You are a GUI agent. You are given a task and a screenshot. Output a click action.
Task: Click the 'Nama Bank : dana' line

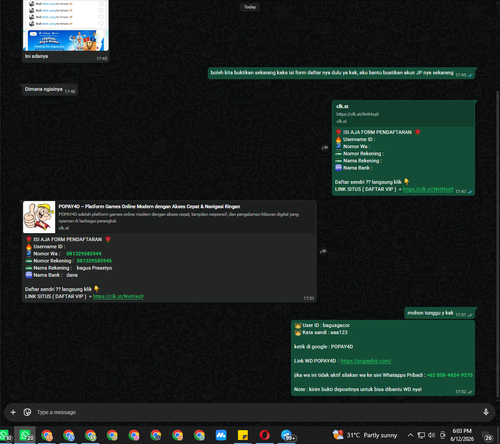(x=52, y=275)
